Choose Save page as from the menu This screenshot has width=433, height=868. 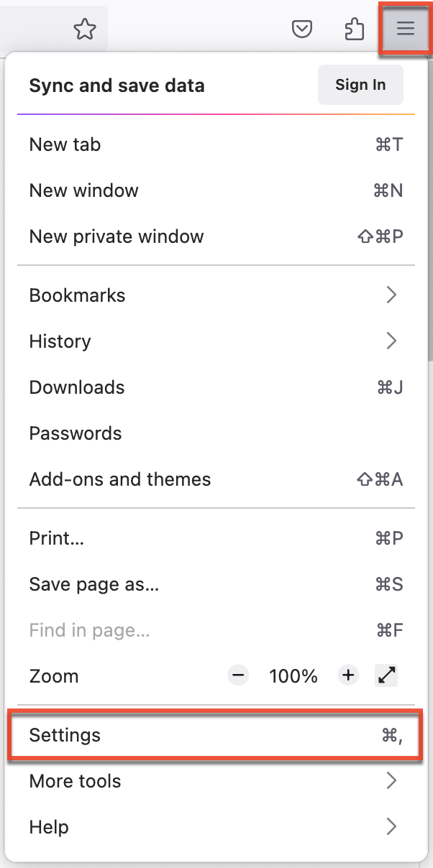94,584
